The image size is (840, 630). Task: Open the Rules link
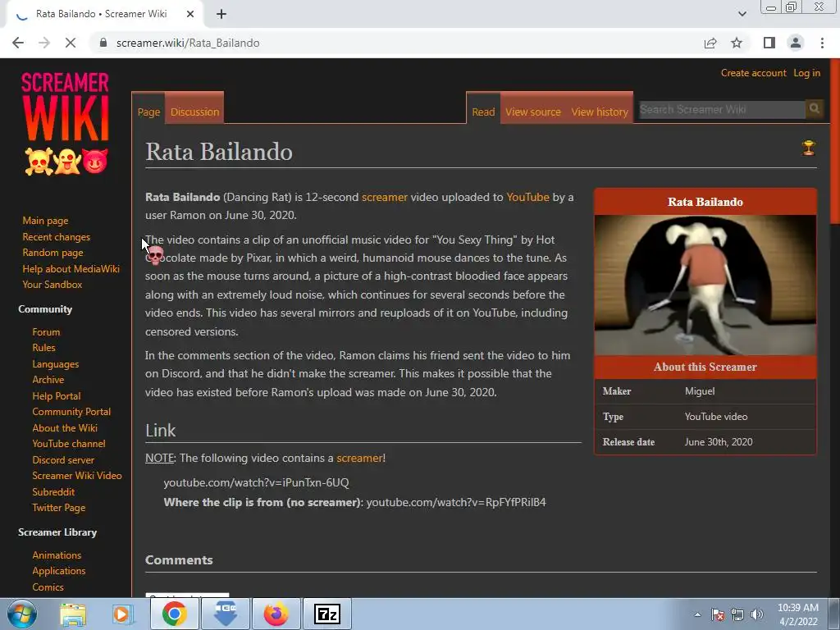pyautogui.click(x=43, y=348)
